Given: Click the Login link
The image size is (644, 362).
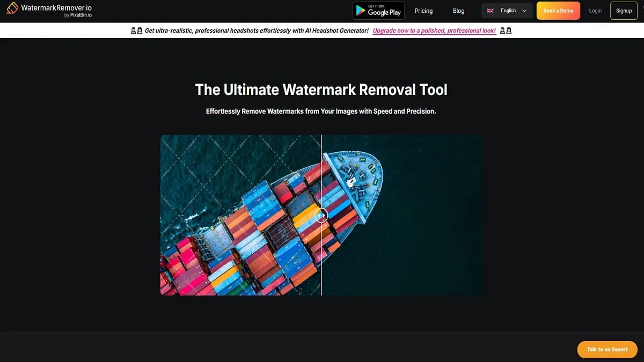Looking at the screenshot, I should (595, 11).
